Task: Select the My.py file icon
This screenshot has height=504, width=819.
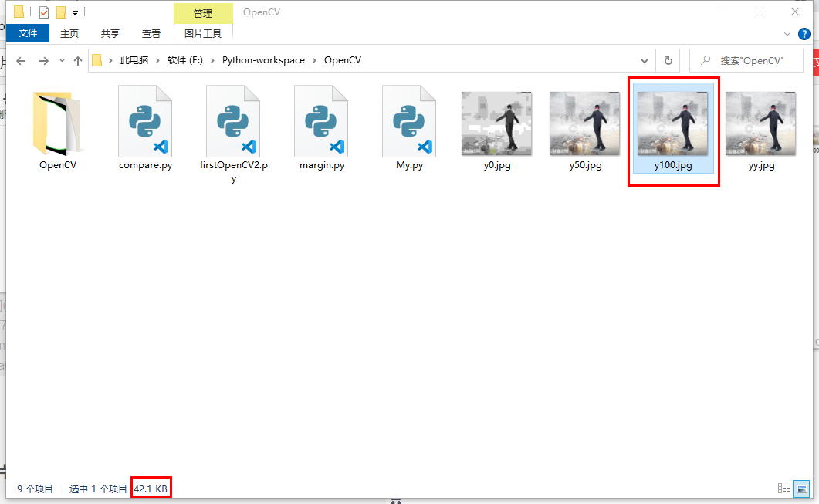Action: click(x=409, y=121)
